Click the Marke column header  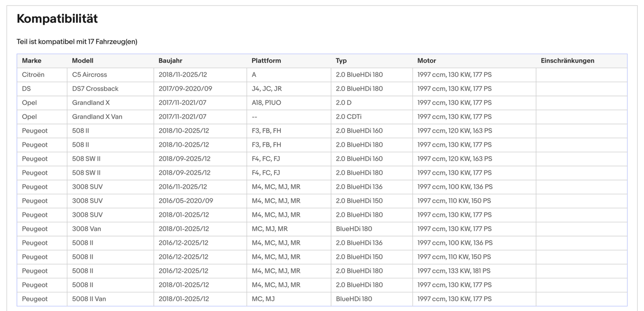(x=32, y=61)
